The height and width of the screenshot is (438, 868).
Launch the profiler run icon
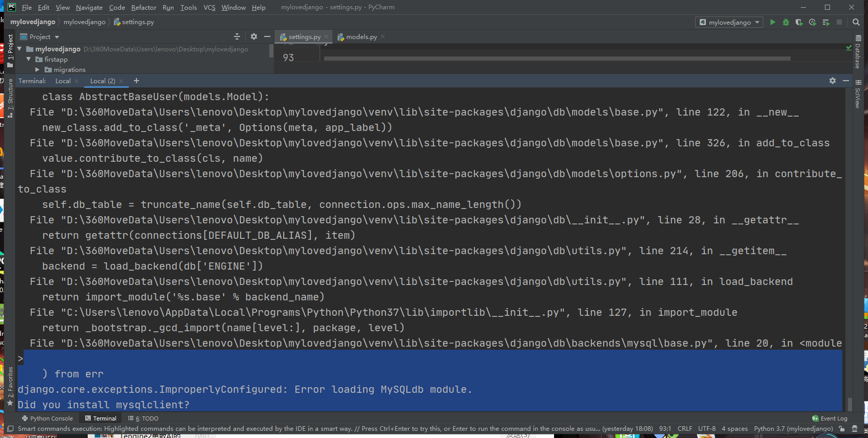tap(812, 22)
